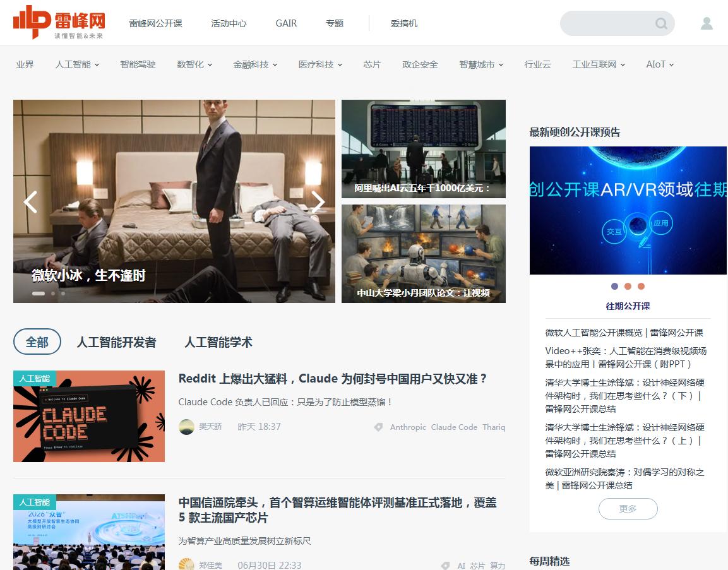Select first purple dot under course banner

click(615, 287)
